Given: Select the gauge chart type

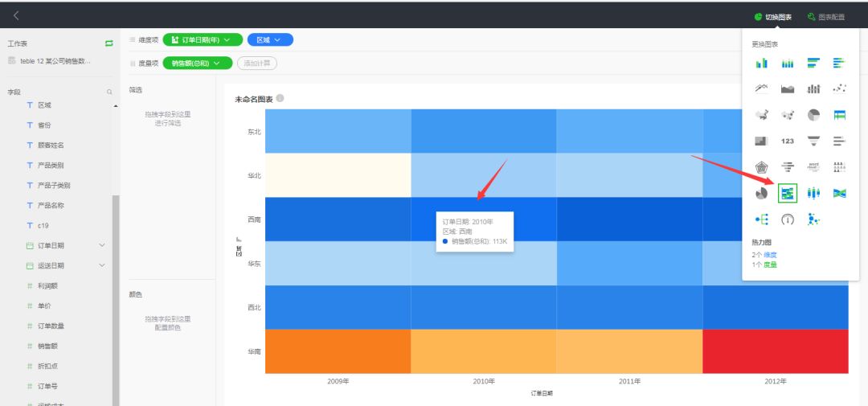Looking at the screenshot, I should coord(787,219).
